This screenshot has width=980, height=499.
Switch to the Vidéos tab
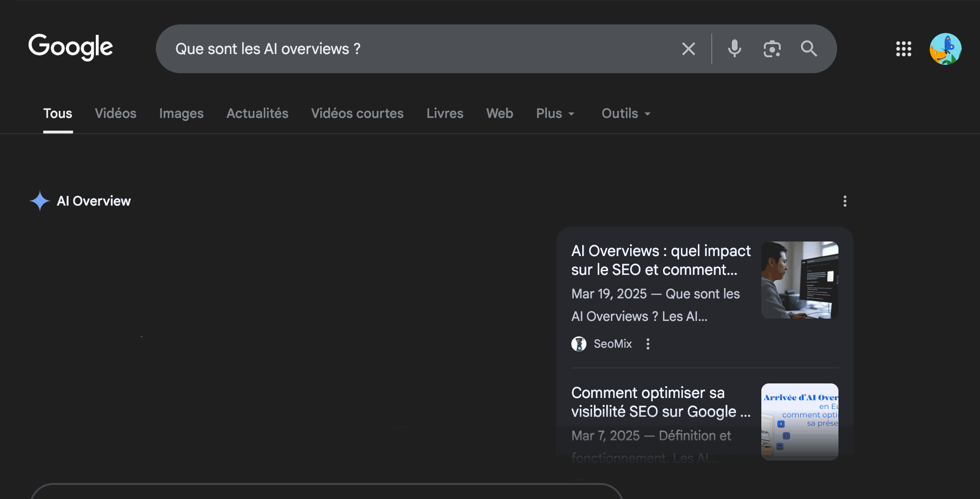point(115,114)
